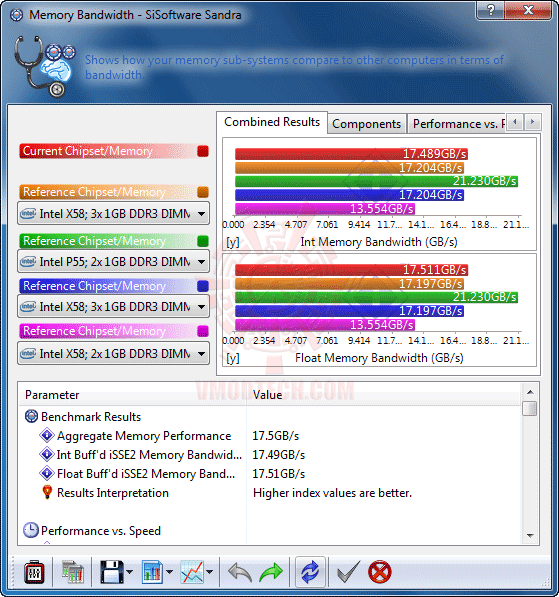
Task: Select the Combined Results tab
Action: (272, 122)
